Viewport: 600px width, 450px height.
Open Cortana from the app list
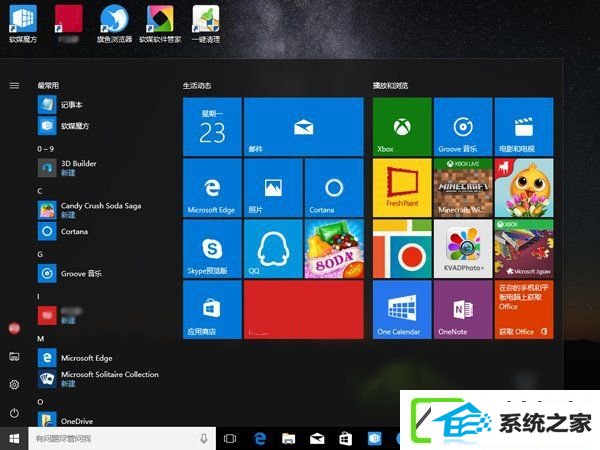63,231
